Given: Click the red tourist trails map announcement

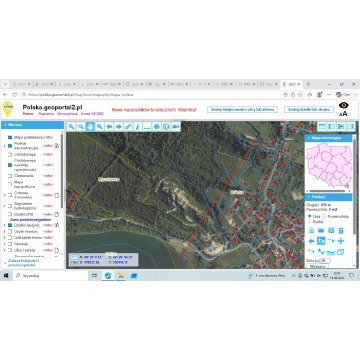Looking at the screenshot, I should point(154,109).
